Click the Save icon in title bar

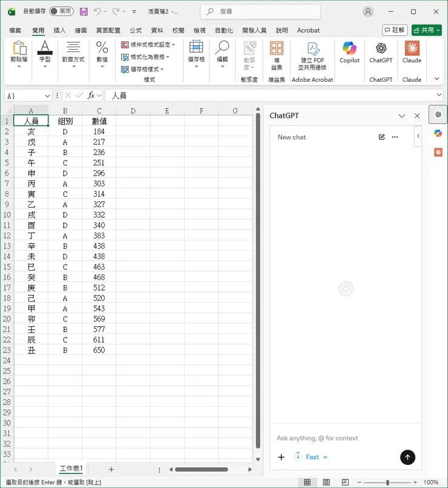84,12
